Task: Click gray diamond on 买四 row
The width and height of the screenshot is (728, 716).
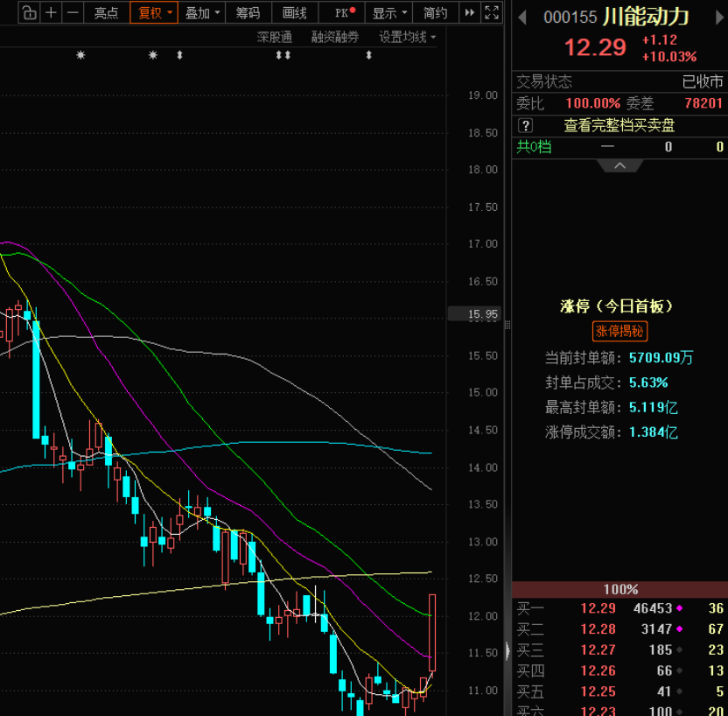Action: pyautogui.click(x=680, y=670)
